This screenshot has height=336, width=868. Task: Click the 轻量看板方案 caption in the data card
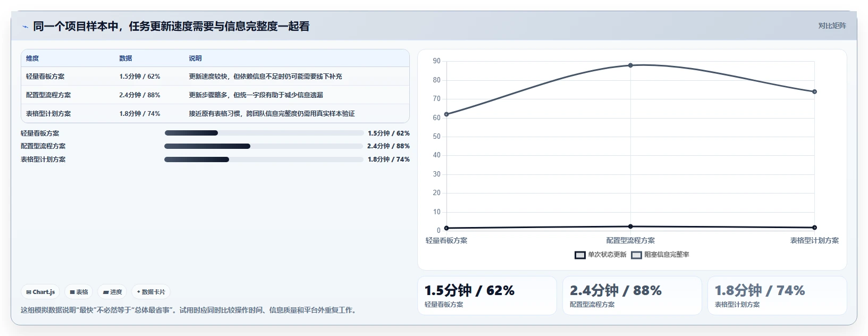pos(444,305)
